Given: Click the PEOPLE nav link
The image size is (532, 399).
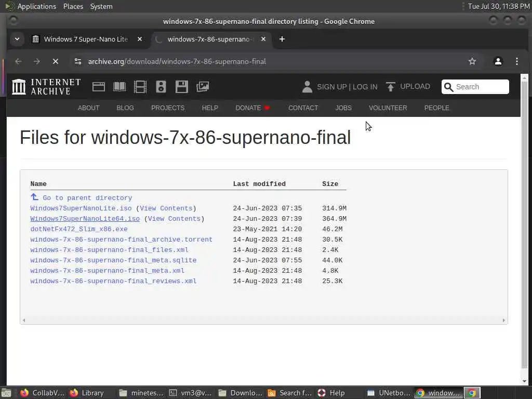Looking at the screenshot, I should coord(436,108).
